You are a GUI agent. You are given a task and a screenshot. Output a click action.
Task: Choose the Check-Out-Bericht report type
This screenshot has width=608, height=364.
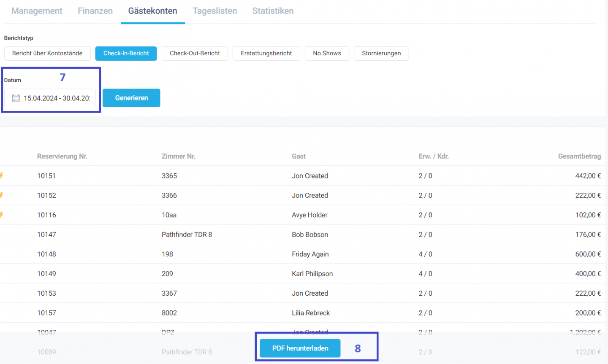click(195, 54)
